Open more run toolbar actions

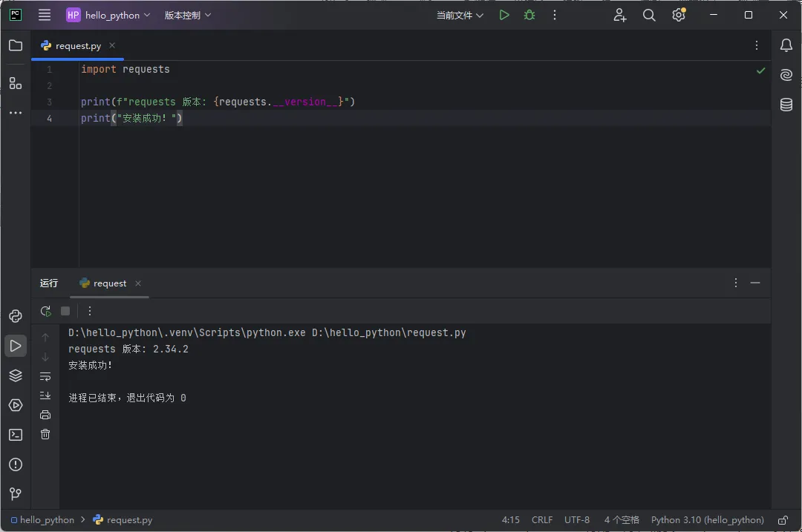click(90, 311)
